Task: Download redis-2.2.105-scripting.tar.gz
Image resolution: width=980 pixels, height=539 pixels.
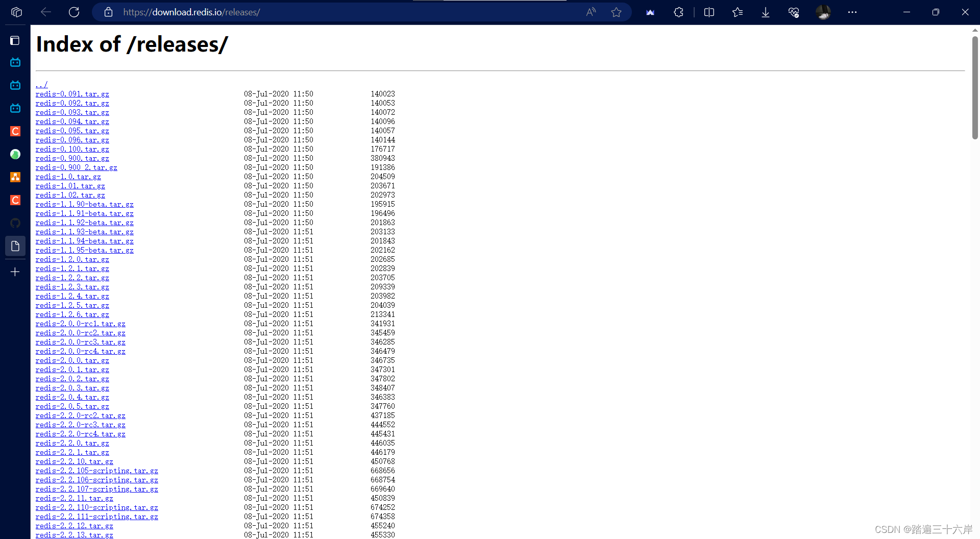Action: 96,471
